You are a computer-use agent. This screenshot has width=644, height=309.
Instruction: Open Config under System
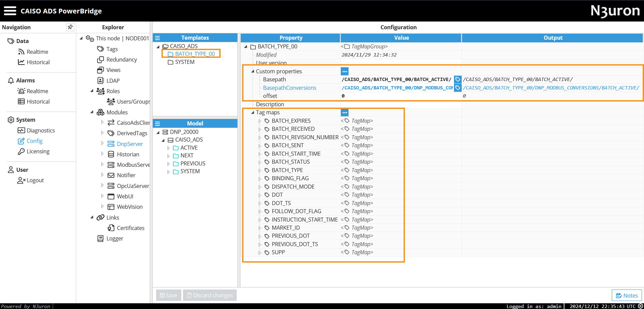tap(35, 141)
